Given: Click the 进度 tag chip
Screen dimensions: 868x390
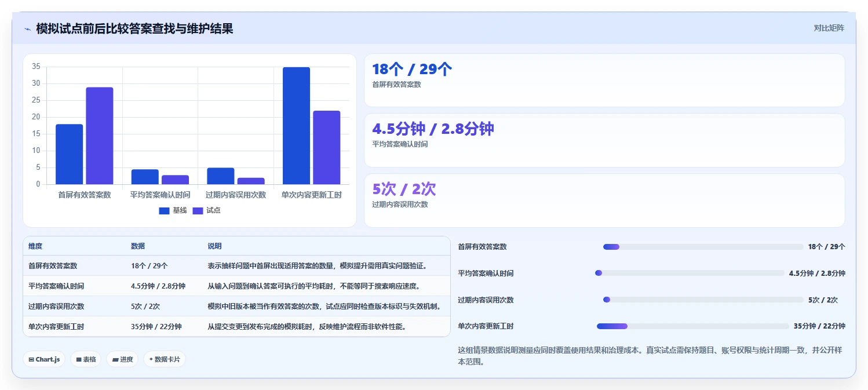Looking at the screenshot, I should [x=122, y=359].
